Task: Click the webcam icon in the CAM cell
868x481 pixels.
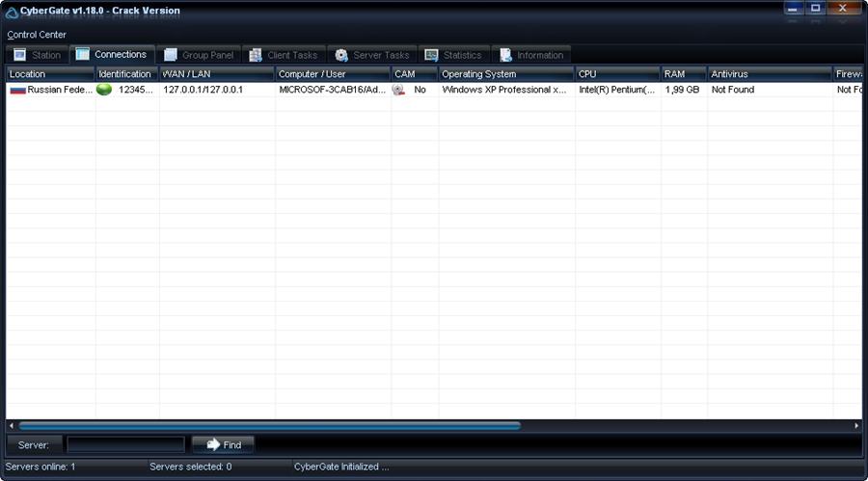Action: (x=398, y=90)
